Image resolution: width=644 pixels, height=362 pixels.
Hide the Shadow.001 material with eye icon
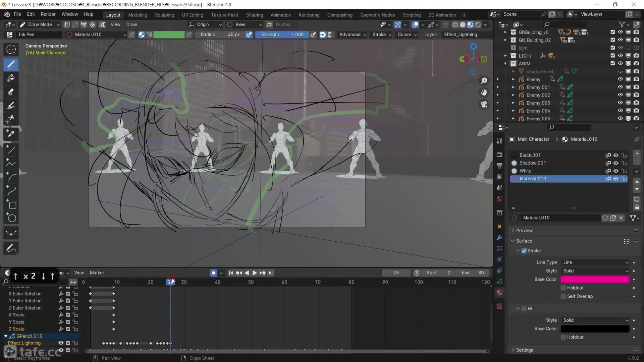(x=616, y=163)
